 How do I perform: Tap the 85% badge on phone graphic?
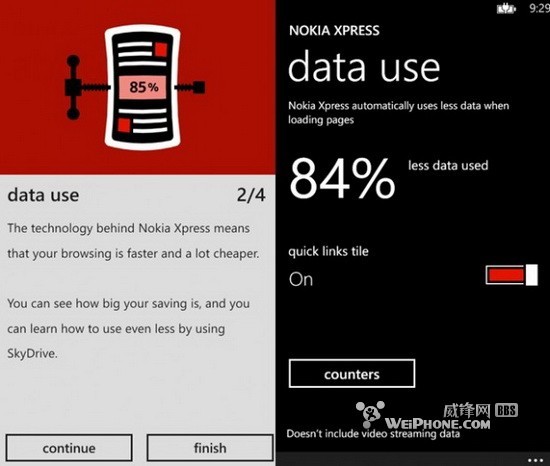pyautogui.click(x=143, y=87)
